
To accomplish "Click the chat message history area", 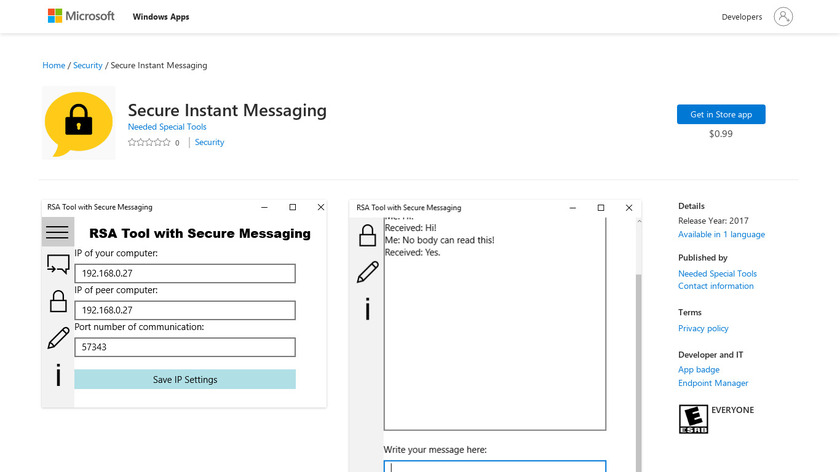I will 494,324.
